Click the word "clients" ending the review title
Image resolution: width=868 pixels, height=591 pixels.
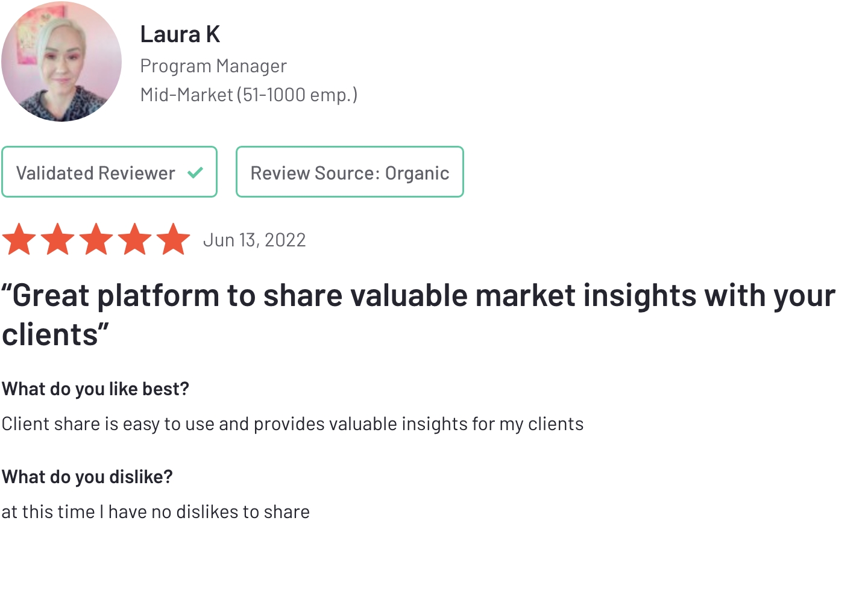click(51, 335)
